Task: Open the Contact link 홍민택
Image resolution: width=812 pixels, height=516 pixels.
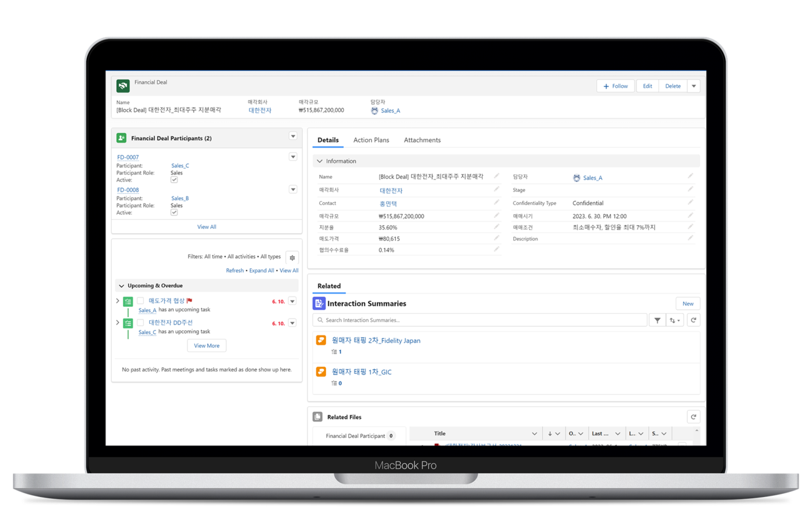Action: pos(388,203)
